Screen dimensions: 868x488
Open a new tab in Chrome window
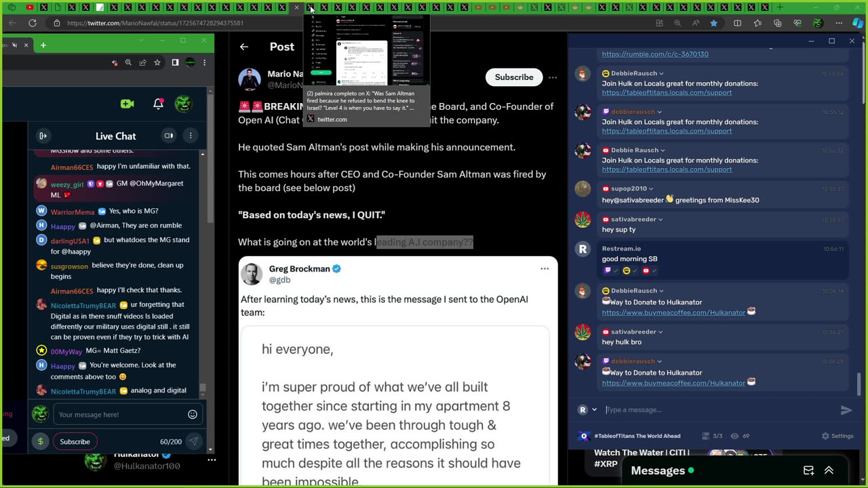43,45
